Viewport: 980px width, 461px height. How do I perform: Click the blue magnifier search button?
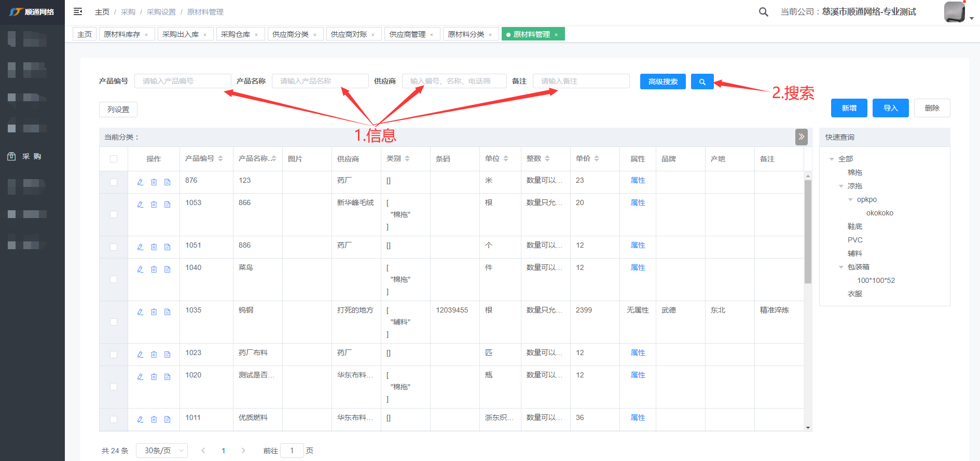pyautogui.click(x=702, y=82)
